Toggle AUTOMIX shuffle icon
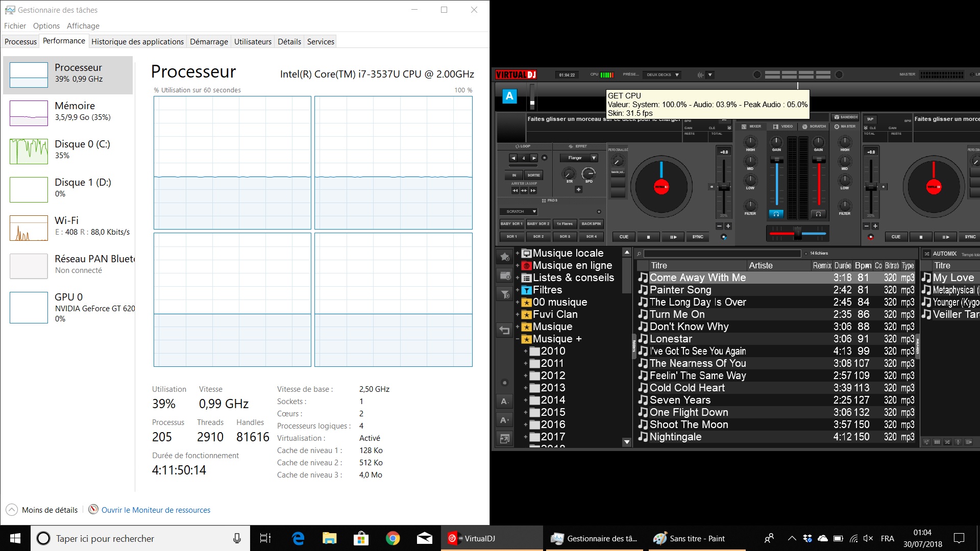980x551 pixels. (927, 254)
